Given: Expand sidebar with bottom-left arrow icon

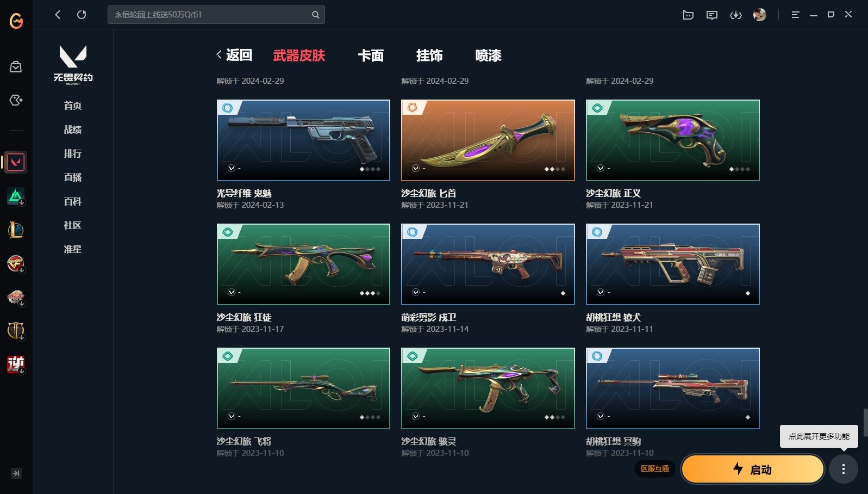Looking at the screenshot, I should pos(16,473).
